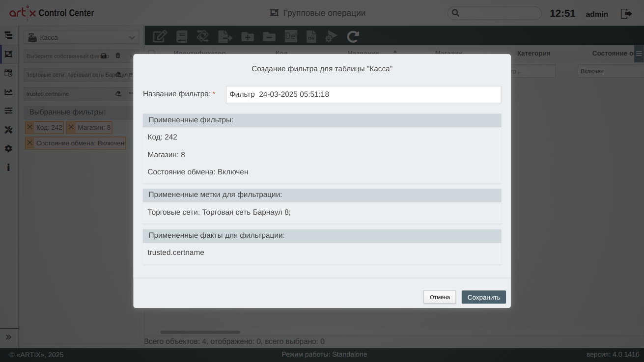Remove the Код: 242 filter chip
644x362 pixels.
click(30, 127)
